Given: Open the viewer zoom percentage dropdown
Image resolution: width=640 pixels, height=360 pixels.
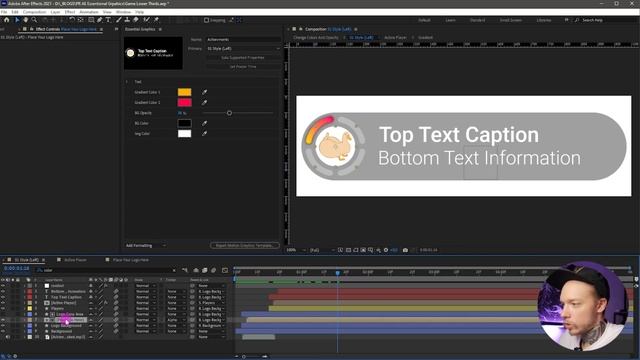Looking at the screenshot, I should coord(296,250).
